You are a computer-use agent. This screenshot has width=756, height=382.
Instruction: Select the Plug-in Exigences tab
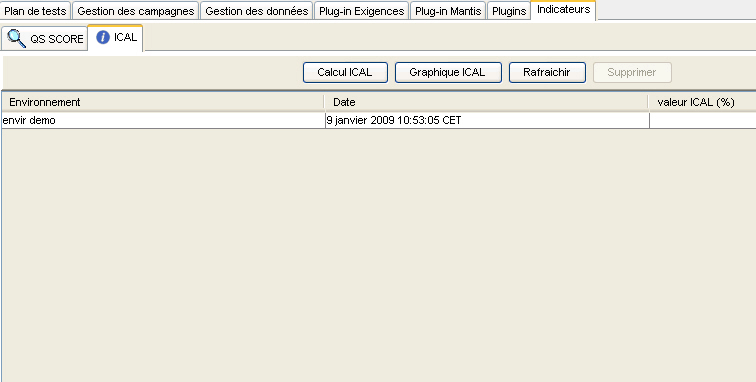(362, 11)
